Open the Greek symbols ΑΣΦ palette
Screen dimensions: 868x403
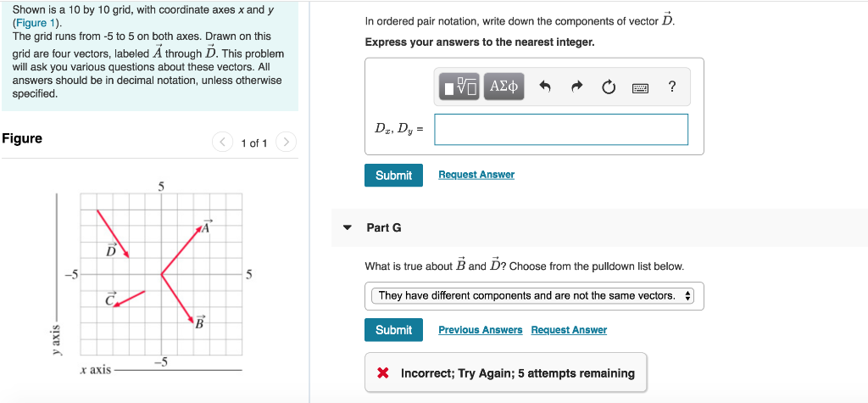click(x=504, y=87)
